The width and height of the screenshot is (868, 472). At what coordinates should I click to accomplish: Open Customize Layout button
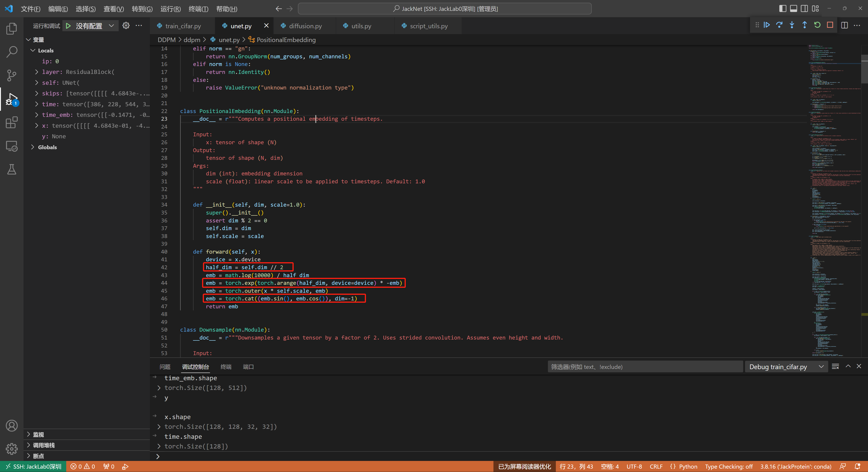815,8
